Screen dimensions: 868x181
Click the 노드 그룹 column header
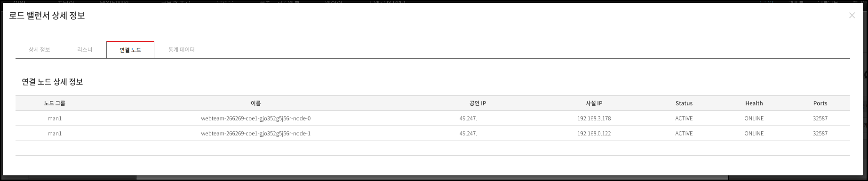click(x=55, y=103)
